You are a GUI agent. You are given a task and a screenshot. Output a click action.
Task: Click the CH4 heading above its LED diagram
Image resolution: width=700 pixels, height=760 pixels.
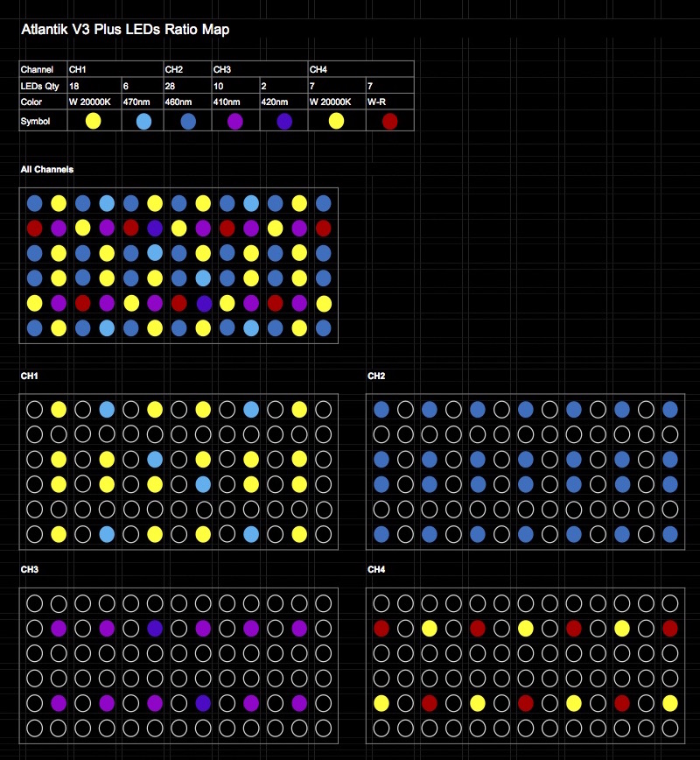tap(376, 569)
